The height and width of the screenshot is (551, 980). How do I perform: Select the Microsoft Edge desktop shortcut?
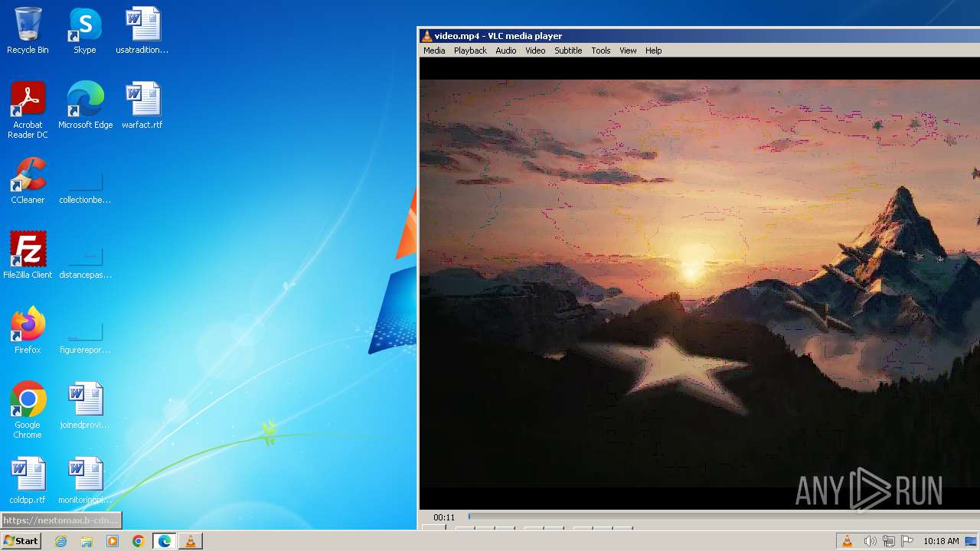85,106
